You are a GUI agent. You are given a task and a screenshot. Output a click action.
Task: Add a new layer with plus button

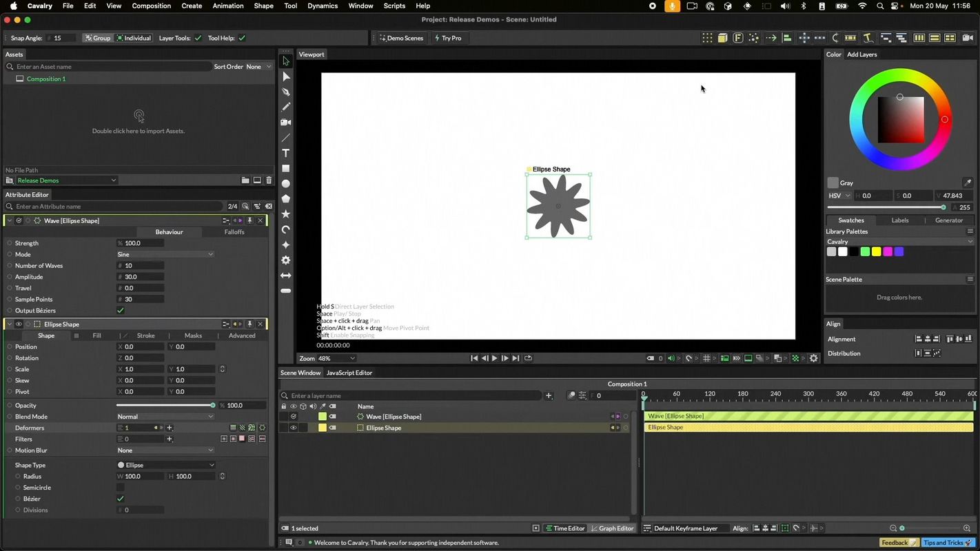[549, 395]
